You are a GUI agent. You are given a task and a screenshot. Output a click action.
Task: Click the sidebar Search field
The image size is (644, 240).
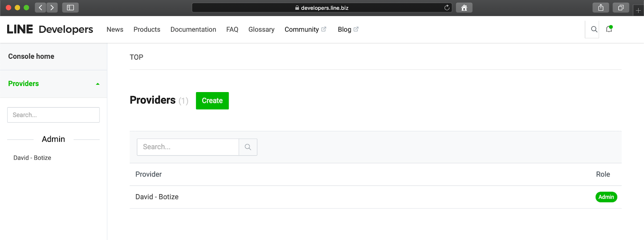[x=54, y=115]
